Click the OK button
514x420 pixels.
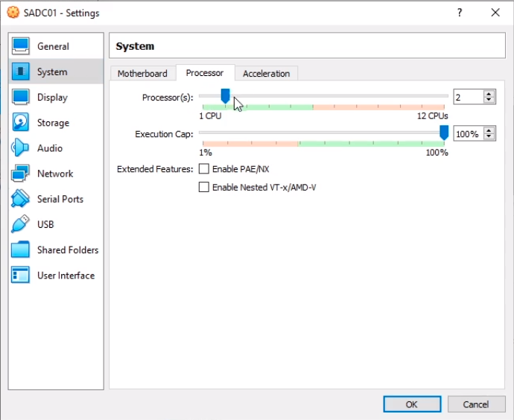point(412,404)
